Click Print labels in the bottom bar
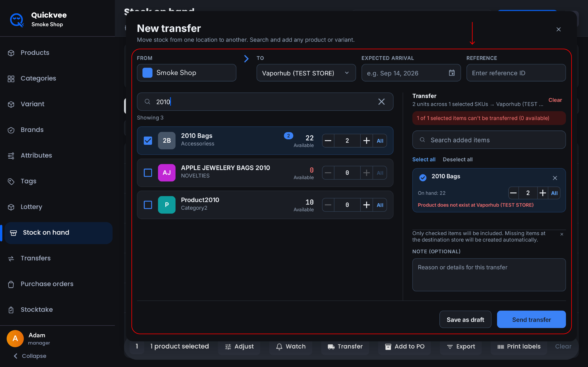The width and height of the screenshot is (588, 367). 519,346
